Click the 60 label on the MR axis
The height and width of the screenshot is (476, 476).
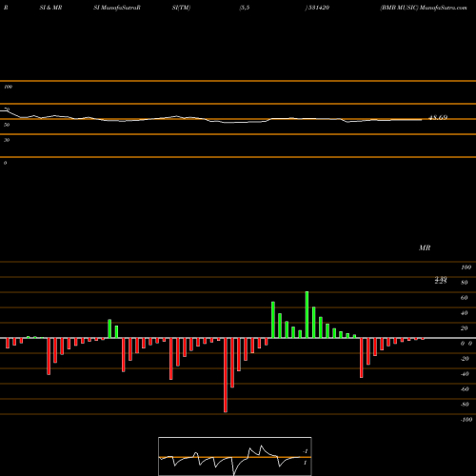pyautogui.click(x=465, y=298)
